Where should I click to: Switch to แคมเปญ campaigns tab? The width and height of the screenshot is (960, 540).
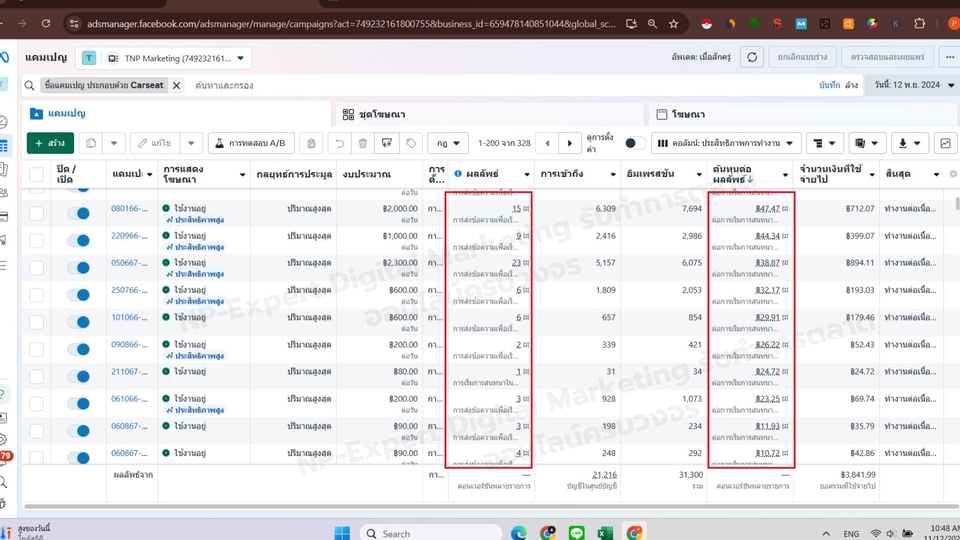tap(178, 114)
